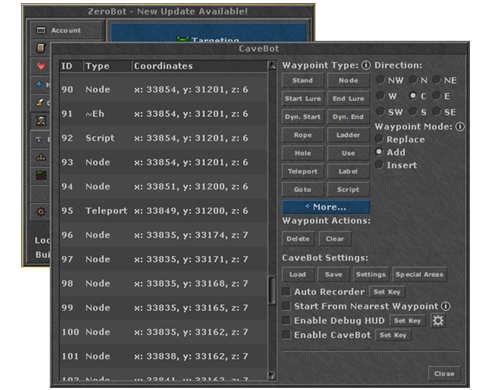Click the Account card icon in ZeroBot
This screenshot has width=490, height=390.
point(41,30)
